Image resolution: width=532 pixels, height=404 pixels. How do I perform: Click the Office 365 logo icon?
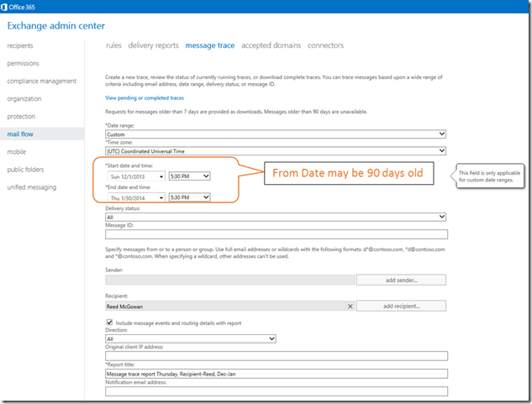tap(4, 7)
